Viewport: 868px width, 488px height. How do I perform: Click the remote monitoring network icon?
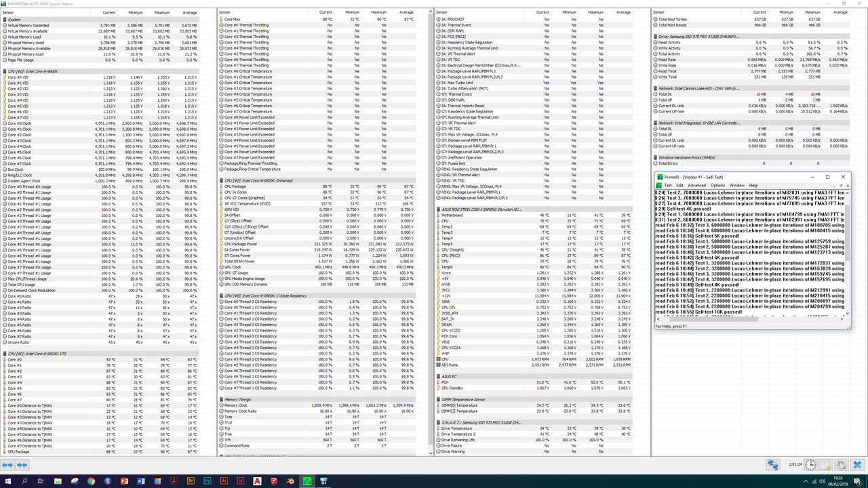(x=773, y=465)
